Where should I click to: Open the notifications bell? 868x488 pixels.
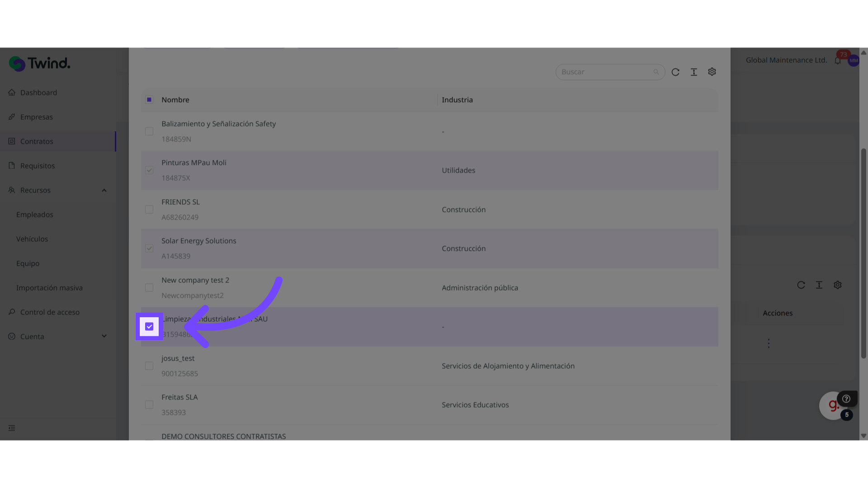[x=838, y=61]
